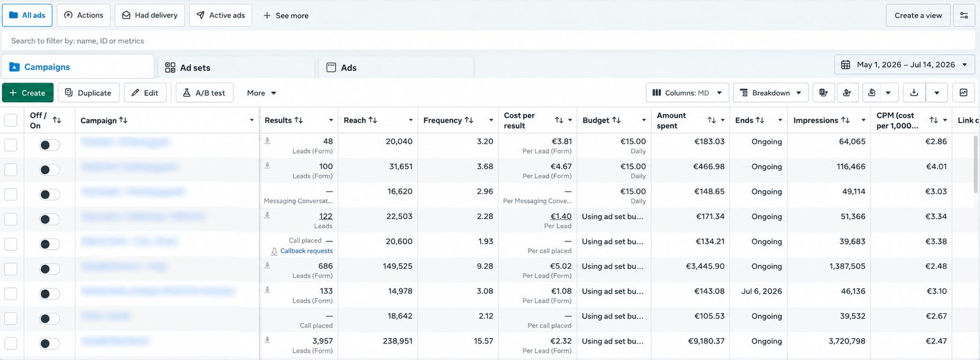
Task: Tick checkbox for the €9,180.37 campaign row
Action: [x=11, y=344]
